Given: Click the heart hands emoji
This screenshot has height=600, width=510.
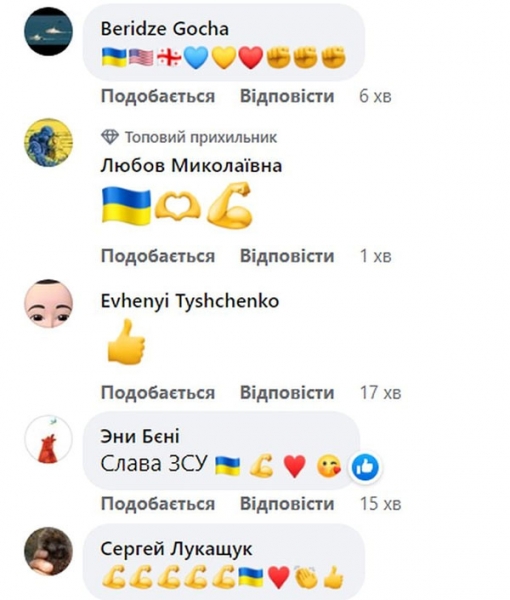Looking at the screenshot, I should (x=178, y=206).
